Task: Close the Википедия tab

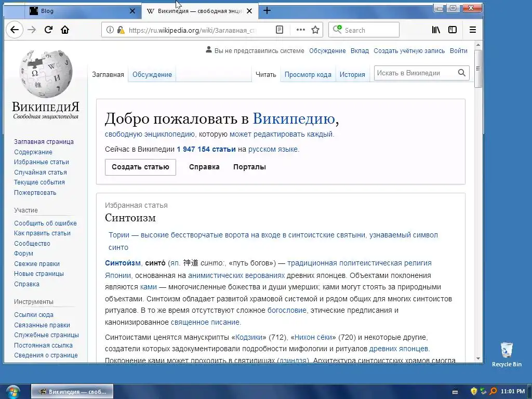Action: (x=249, y=11)
